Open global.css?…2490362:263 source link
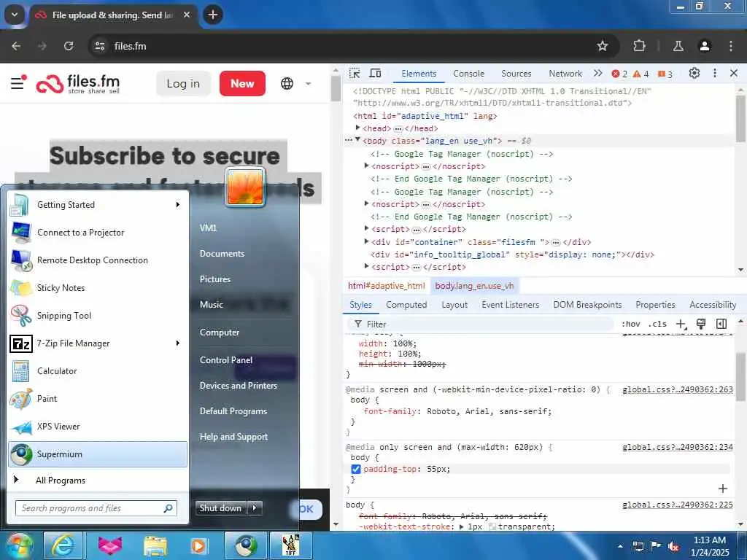Screen dimensions: 747x560 click(678, 389)
